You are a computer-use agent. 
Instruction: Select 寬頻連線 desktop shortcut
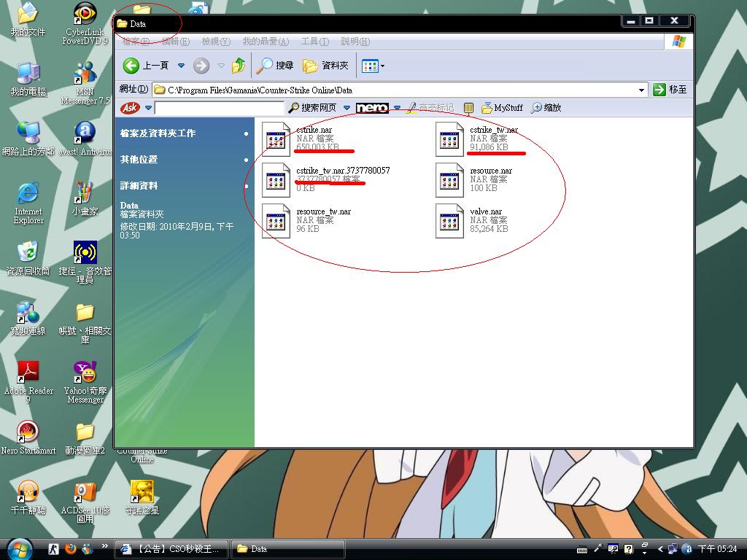point(28,319)
